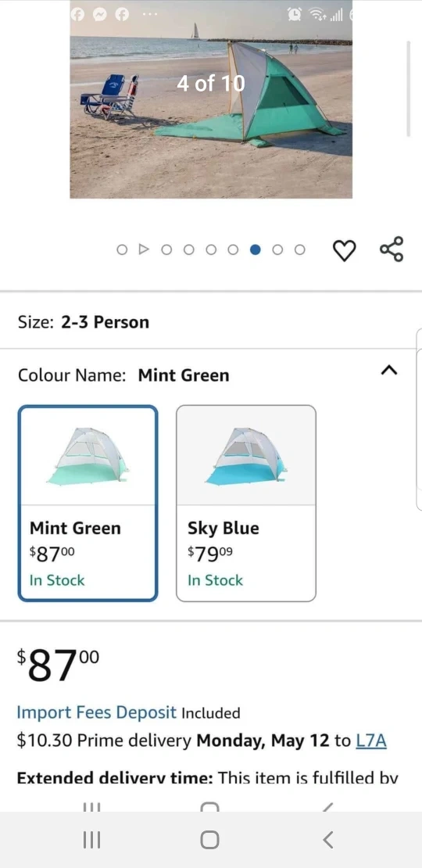Open the beach tent product photo

click(211, 99)
